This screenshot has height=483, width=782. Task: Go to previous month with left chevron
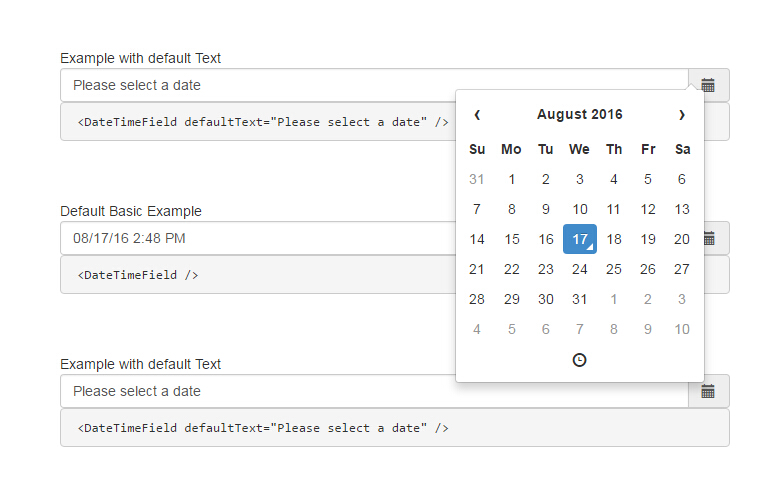pyautogui.click(x=477, y=115)
